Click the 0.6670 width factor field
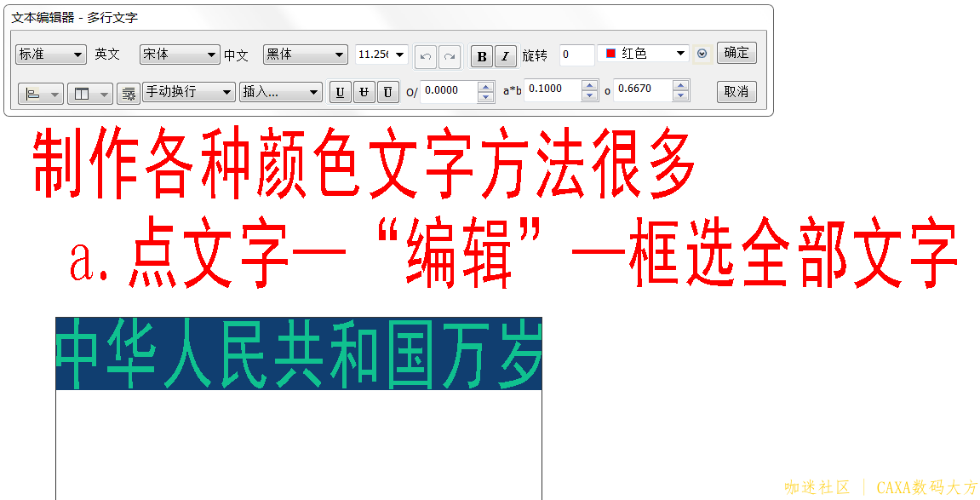Image resolution: width=980 pixels, height=500 pixels. tap(643, 90)
